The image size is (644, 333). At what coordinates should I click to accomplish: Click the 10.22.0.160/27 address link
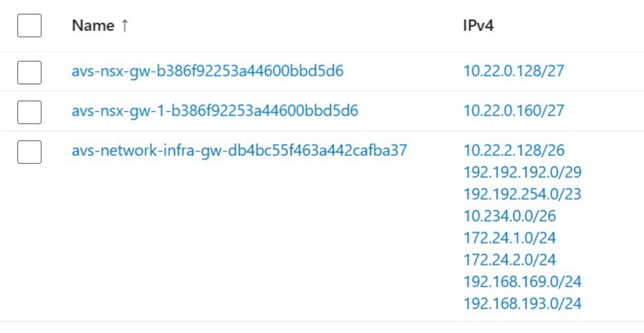click(x=514, y=111)
